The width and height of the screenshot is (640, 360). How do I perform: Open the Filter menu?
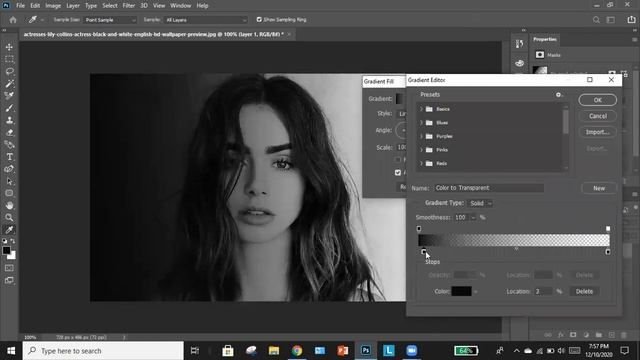pos(129,6)
